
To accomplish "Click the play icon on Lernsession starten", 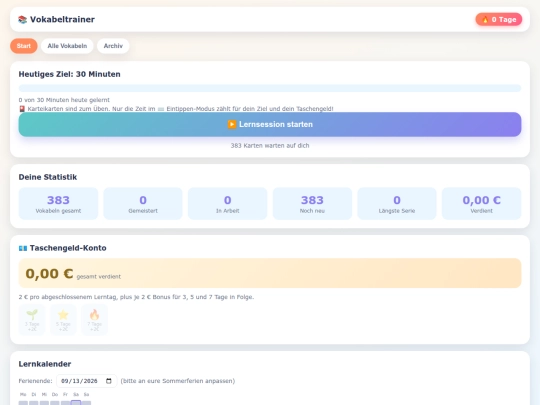I will 232,124.
